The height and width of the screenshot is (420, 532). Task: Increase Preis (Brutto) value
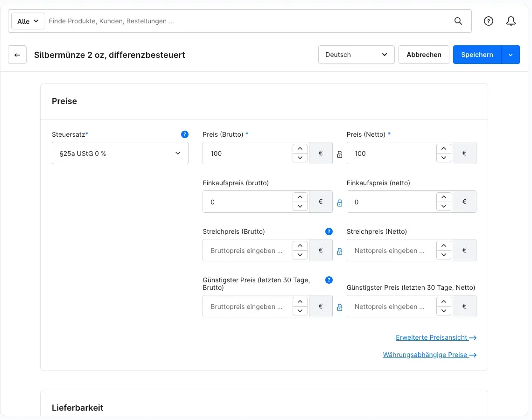300,149
